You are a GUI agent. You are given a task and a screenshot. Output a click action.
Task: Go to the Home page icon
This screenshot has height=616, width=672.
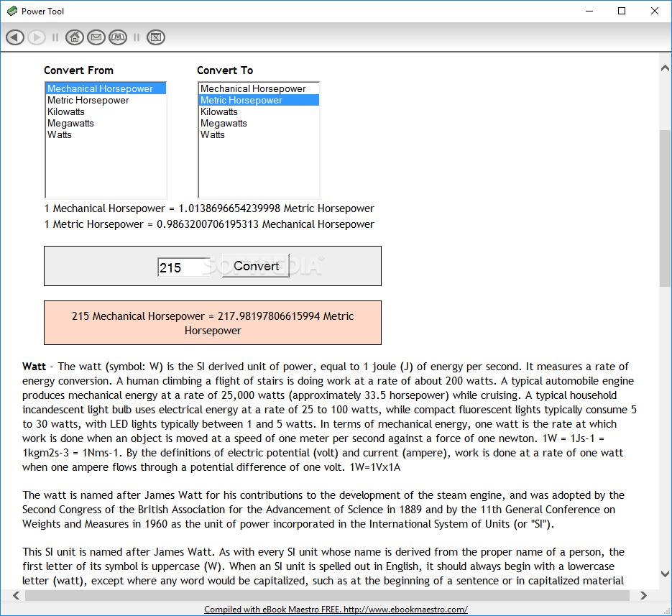coord(75,37)
